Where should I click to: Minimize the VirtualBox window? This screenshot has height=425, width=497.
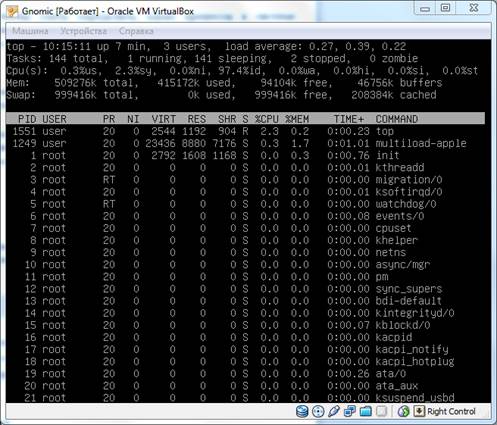coord(425,8)
